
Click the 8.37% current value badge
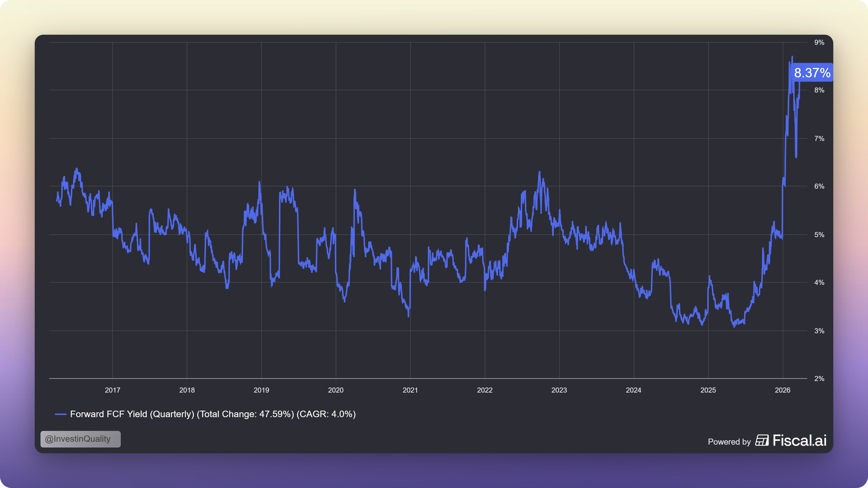click(812, 73)
